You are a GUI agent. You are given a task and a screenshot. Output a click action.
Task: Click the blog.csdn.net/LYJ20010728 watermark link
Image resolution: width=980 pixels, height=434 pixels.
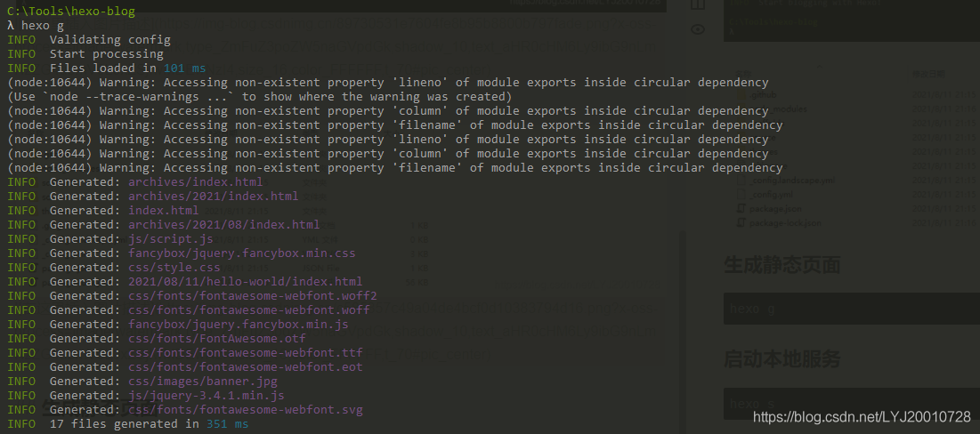click(862, 416)
